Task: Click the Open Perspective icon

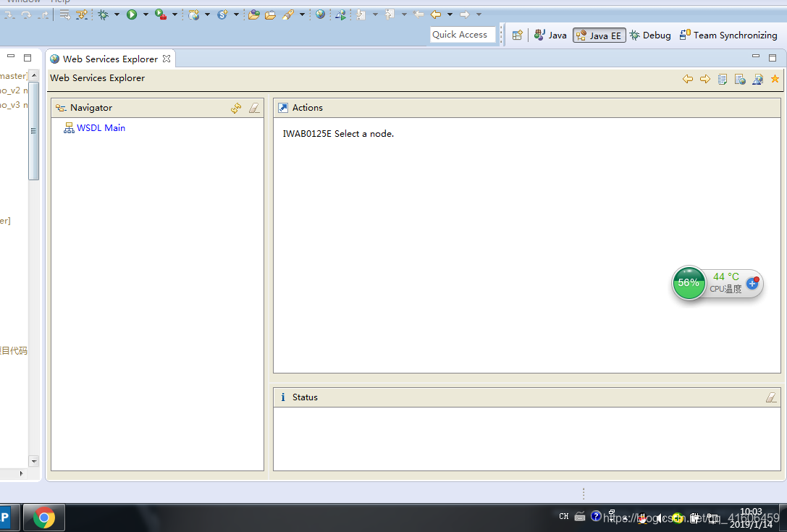Action: [x=518, y=35]
